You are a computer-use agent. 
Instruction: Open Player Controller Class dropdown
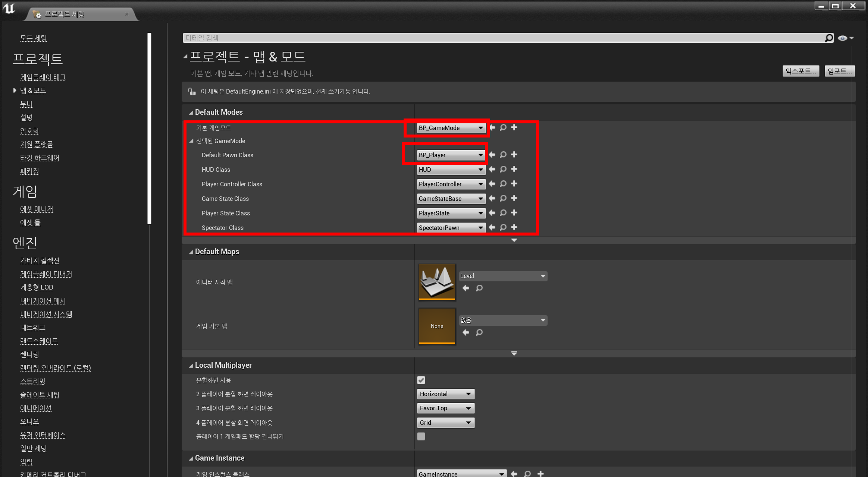point(451,184)
